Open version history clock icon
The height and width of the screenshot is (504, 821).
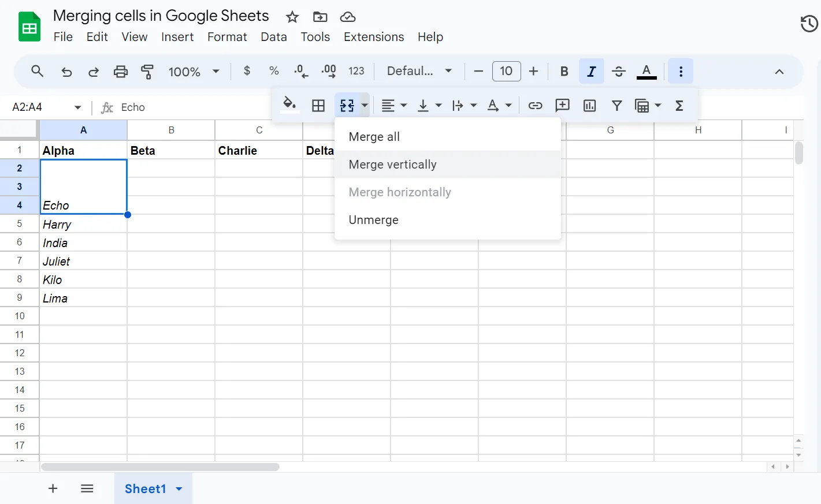(x=809, y=24)
